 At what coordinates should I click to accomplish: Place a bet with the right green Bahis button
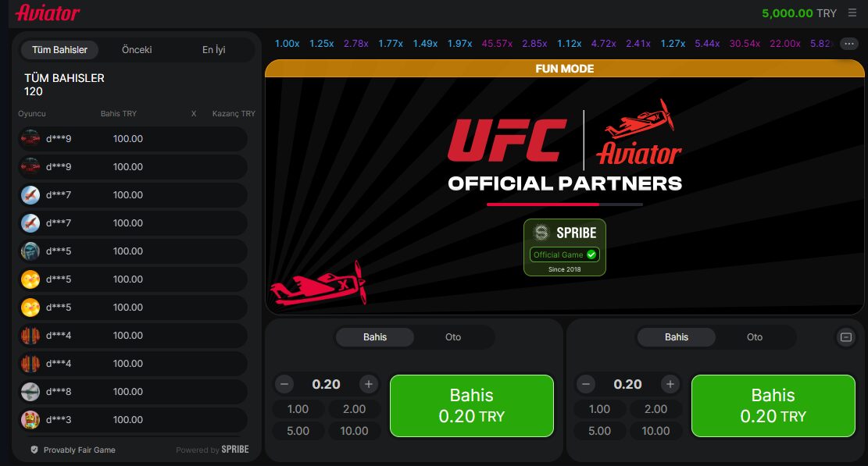[773, 406]
